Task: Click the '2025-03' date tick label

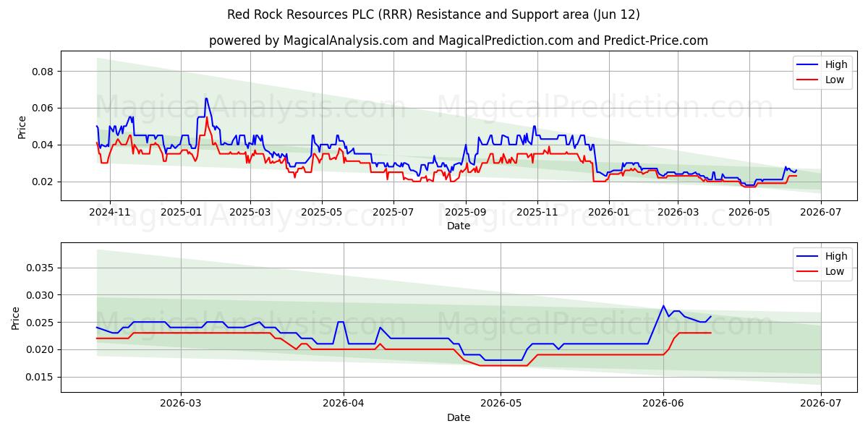Action: tap(250, 212)
